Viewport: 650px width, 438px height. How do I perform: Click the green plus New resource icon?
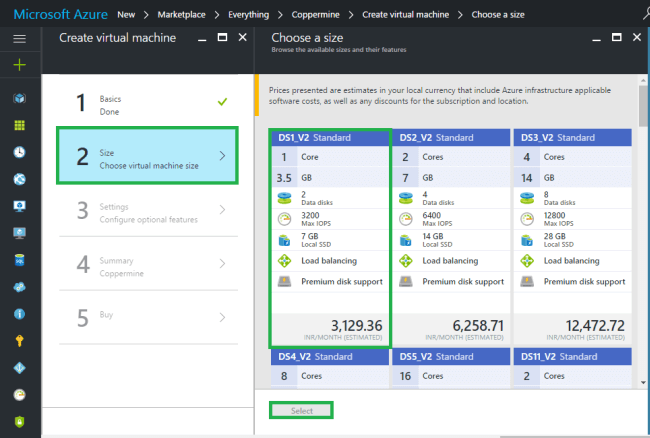tap(19, 65)
